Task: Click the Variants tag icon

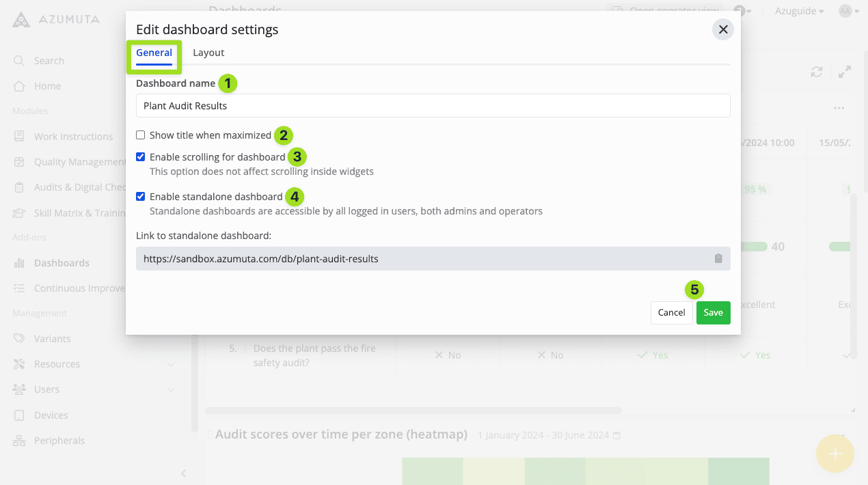Action: tap(19, 339)
